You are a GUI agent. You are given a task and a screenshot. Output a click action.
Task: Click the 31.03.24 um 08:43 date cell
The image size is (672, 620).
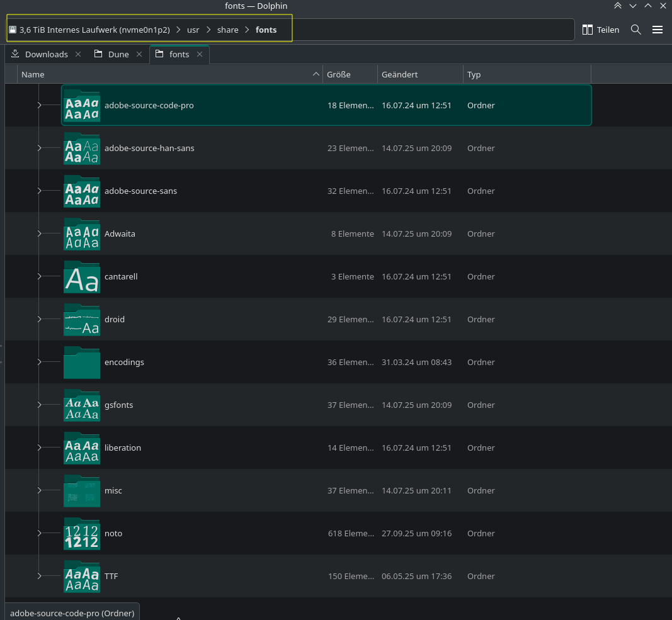pyautogui.click(x=416, y=363)
